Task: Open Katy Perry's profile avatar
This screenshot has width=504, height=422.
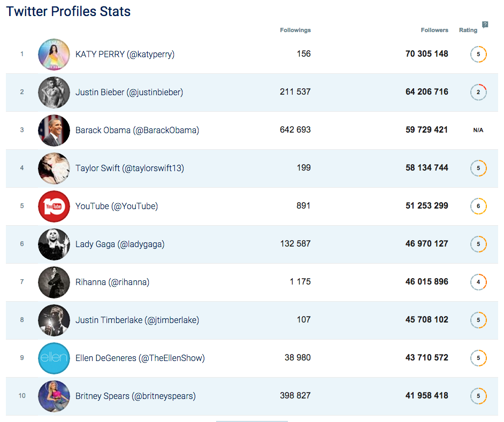Action: click(54, 55)
